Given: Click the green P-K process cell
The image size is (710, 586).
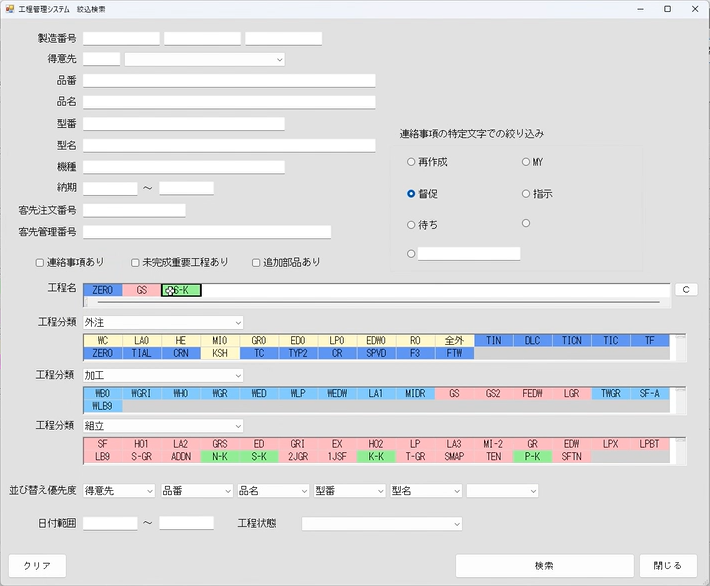Looking at the screenshot, I should [532, 456].
